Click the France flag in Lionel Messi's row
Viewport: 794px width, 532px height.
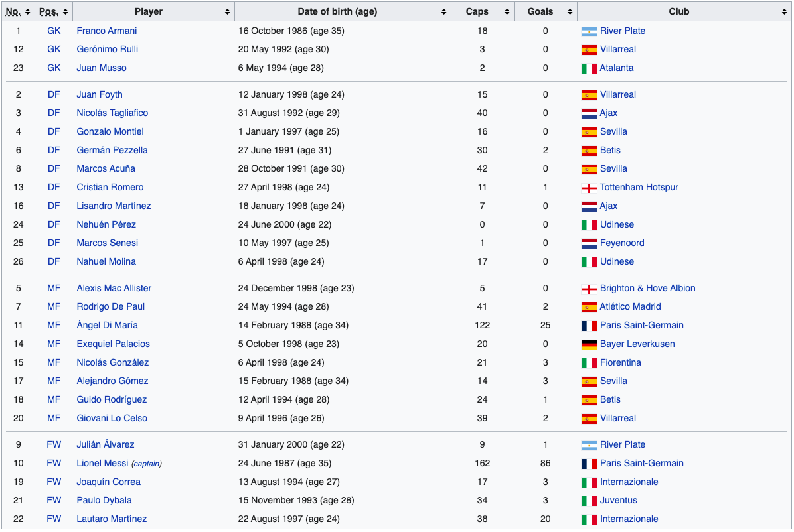(x=589, y=464)
